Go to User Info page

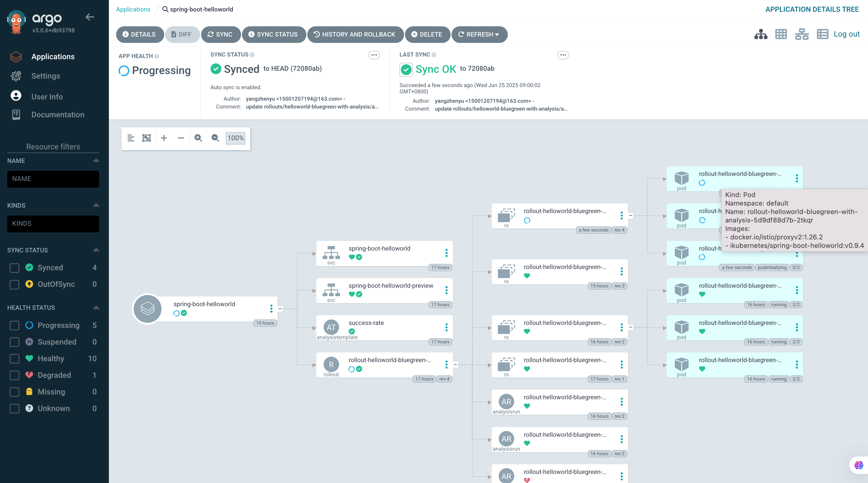click(47, 97)
